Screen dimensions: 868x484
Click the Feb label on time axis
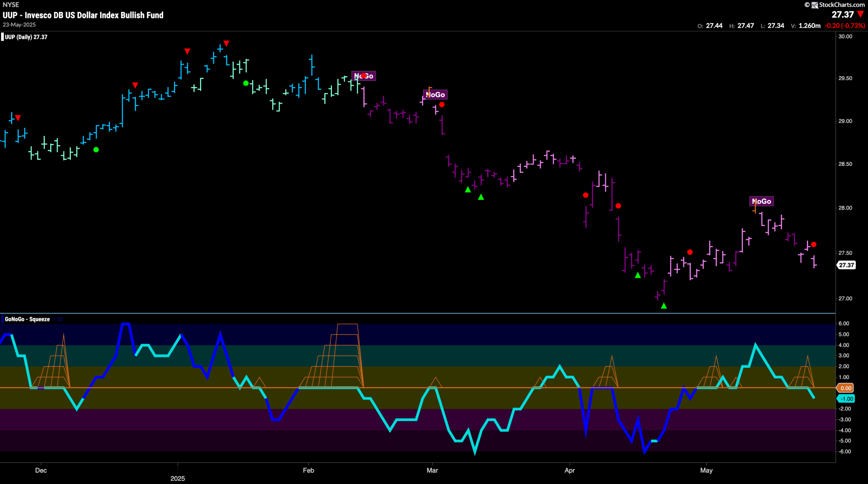pyautogui.click(x=309, y=470)
